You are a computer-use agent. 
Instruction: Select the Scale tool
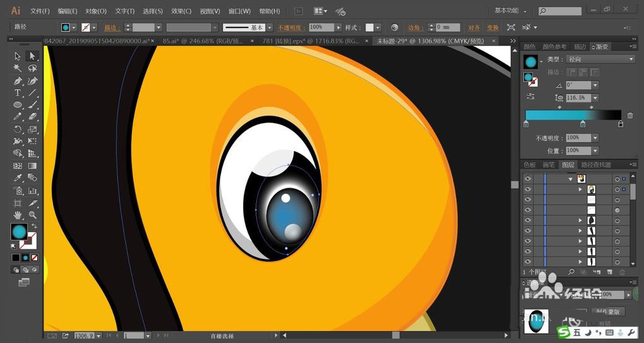32,129
